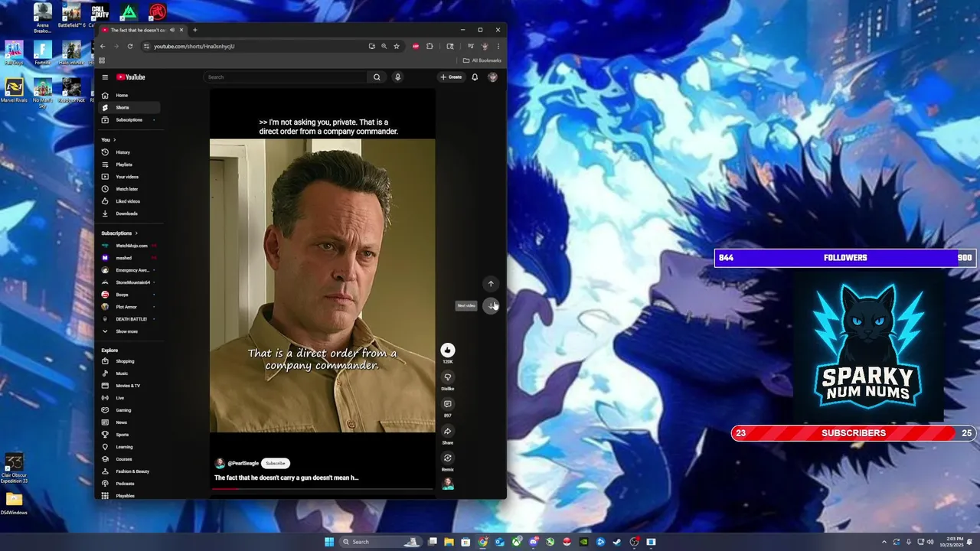Open the Windows Start button
Image resolution: width=980 pixels, height=551 pixels.
point(329,542)
